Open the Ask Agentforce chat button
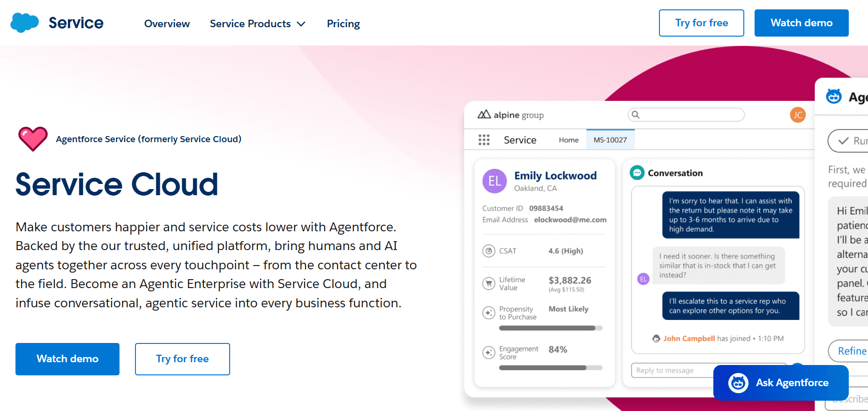Screen dimensions: 868x411 pyautogui.click(x=781, y=383)
